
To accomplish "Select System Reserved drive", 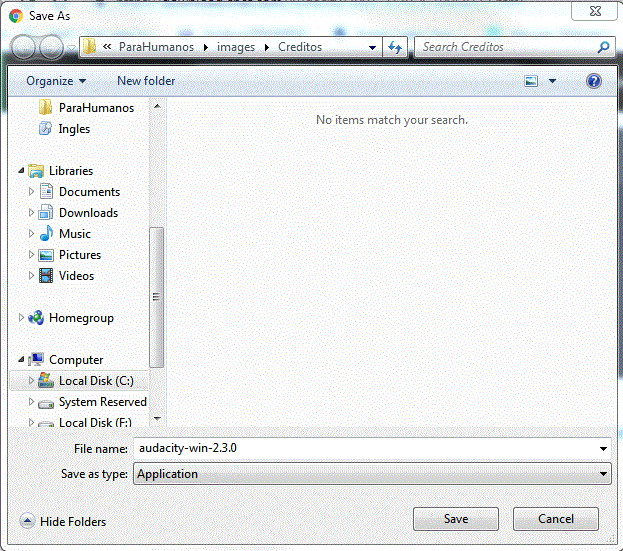I will [93, 402].
